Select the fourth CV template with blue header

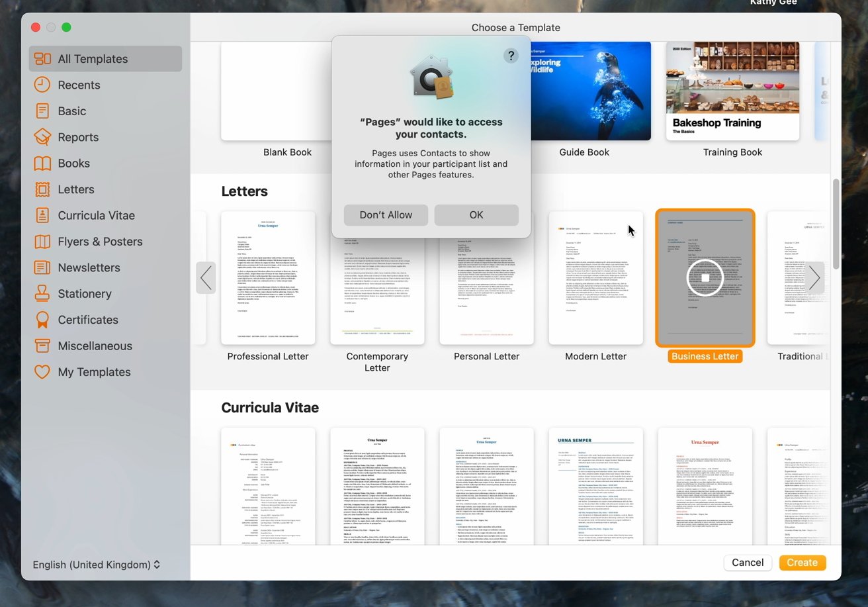[595, 487]
